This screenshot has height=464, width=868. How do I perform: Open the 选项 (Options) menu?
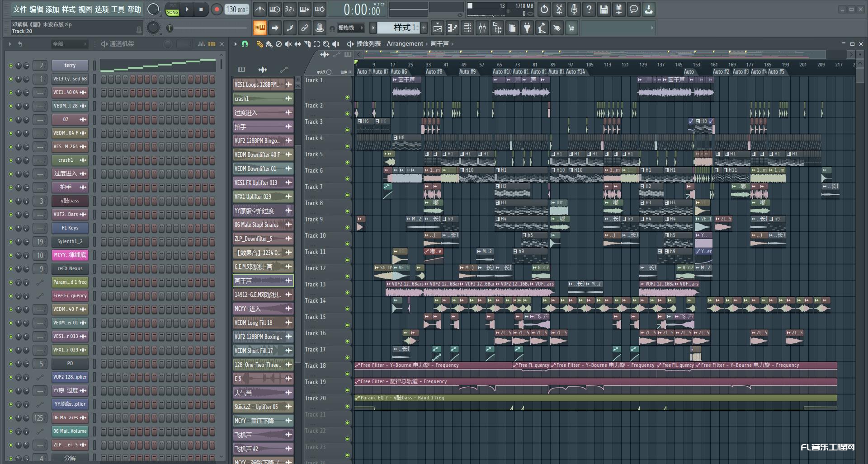102,9
